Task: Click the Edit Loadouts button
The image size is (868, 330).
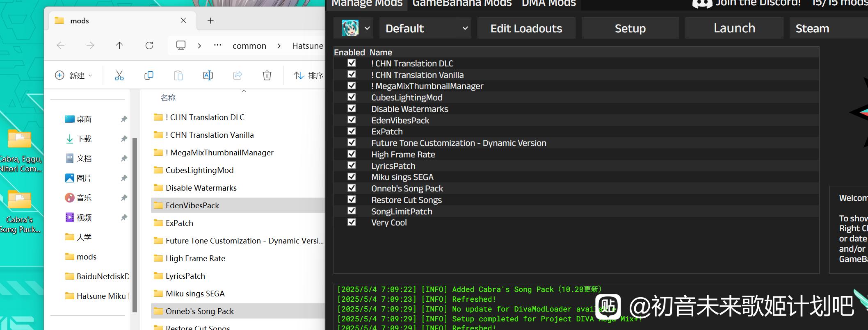Action: 526,28
